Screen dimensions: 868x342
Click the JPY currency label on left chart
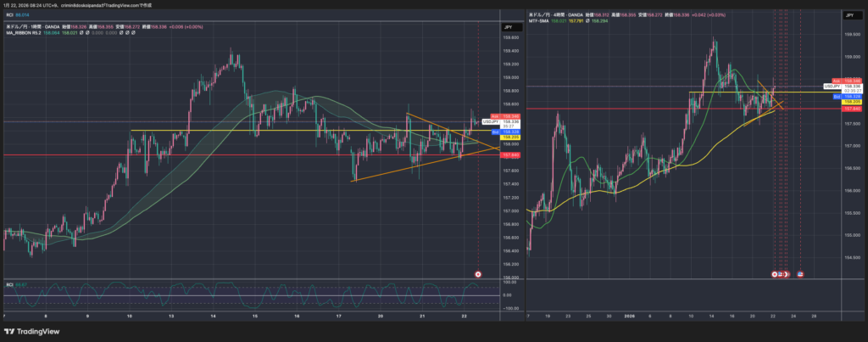(x=508, y=27)
